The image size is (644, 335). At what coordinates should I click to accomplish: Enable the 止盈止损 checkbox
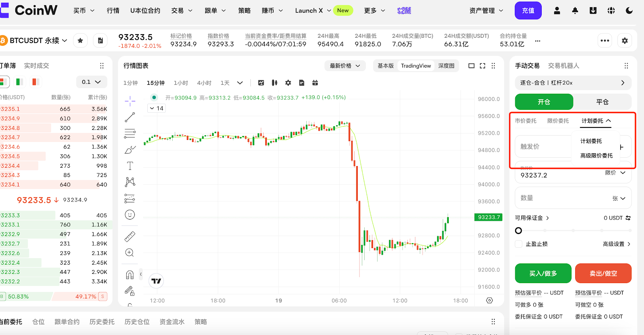point(519,244)
